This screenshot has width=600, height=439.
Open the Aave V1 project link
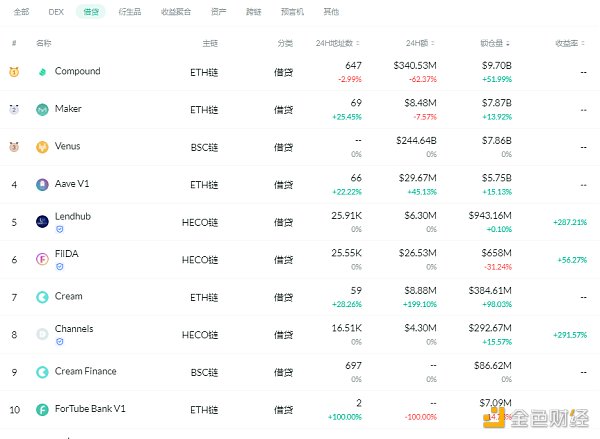[x=72, y=184]
